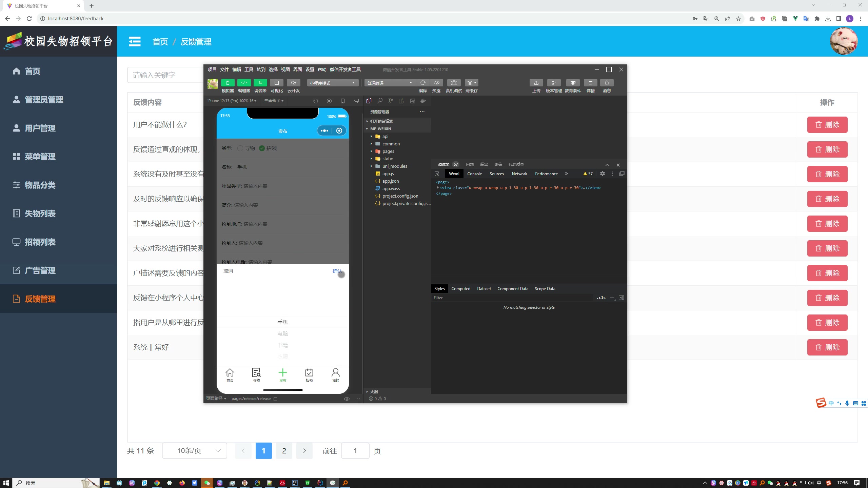Toggle the Wxml panel tab

coord(453,174)
